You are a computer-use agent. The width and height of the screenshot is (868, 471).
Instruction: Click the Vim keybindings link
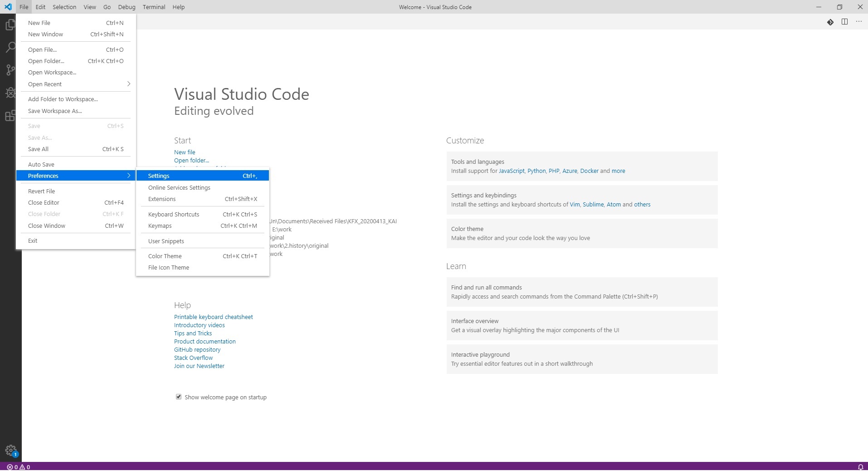[575, 204]
